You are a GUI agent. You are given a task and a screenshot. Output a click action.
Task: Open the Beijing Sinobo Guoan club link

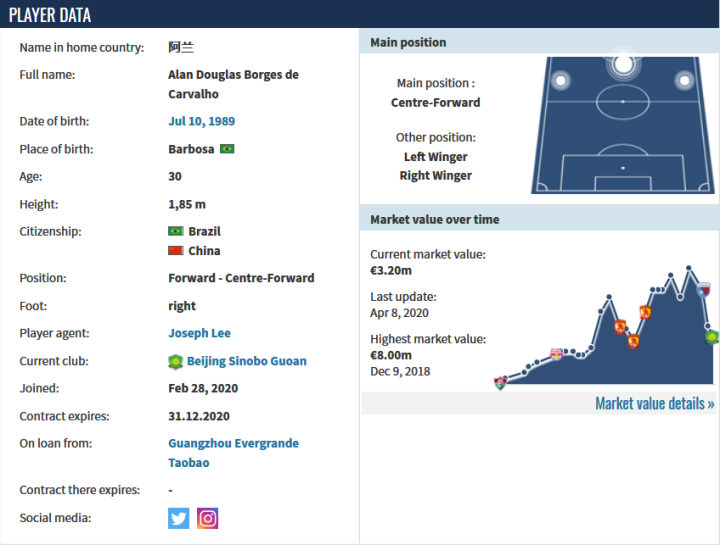pyautogui.click(x=247, y=361)
